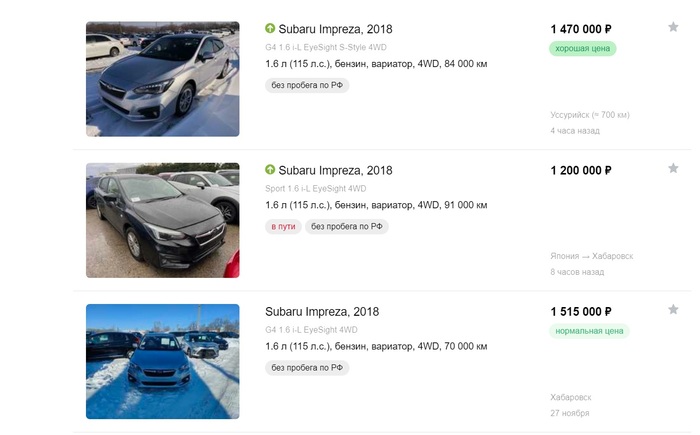The width and height of the screenshot is (700, 435).
Task: Click the green up-arrow icon on the 91 000 км listing
Action: [270, 170]
